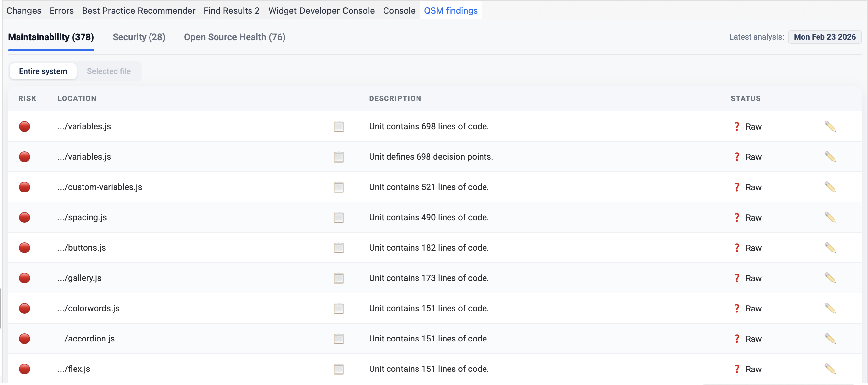The image size is (868, 385).
Task: Click pencil icon for accordion.js finding
Action: pos(830,339)
